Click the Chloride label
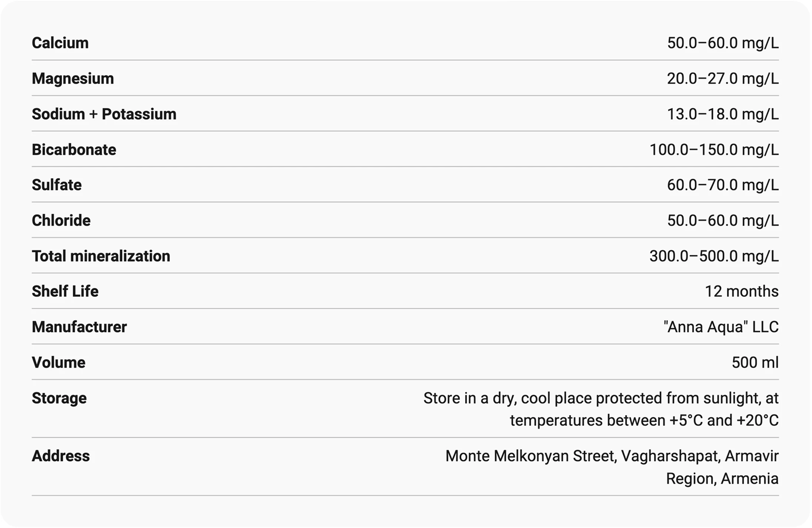This screenshot has width=812, height=528. pos(61,221)
